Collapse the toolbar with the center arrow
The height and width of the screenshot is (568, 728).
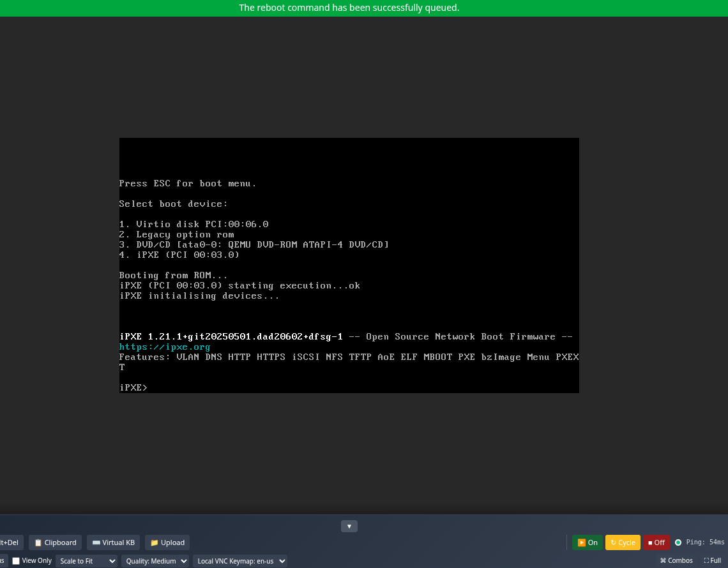(349, 526)
